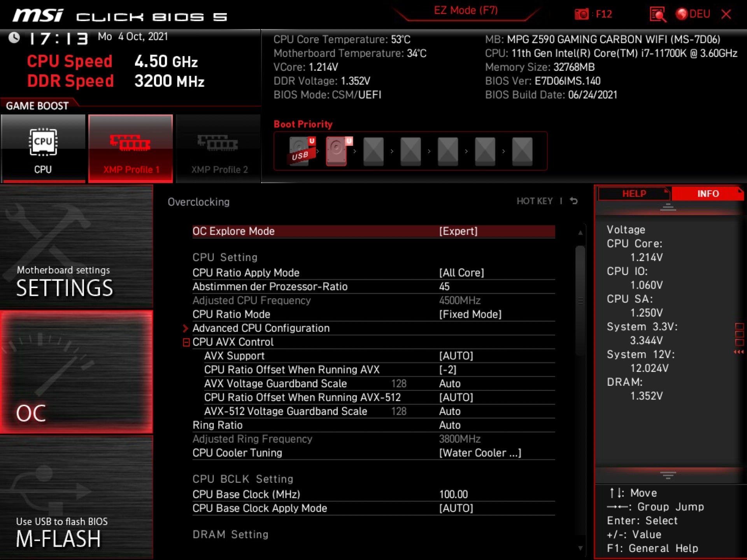Switch to the HELP tab
Screen dimensions: 747x560
coord(634,194)
